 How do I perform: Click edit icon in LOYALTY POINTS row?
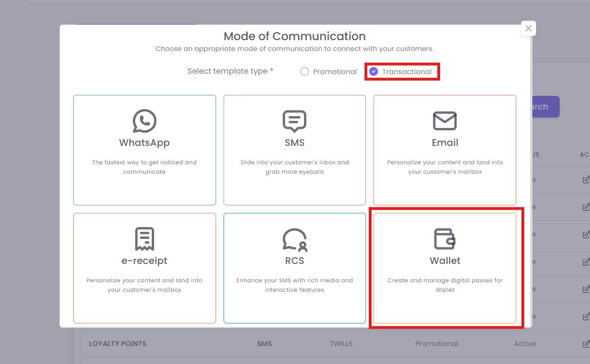(586, 344)
